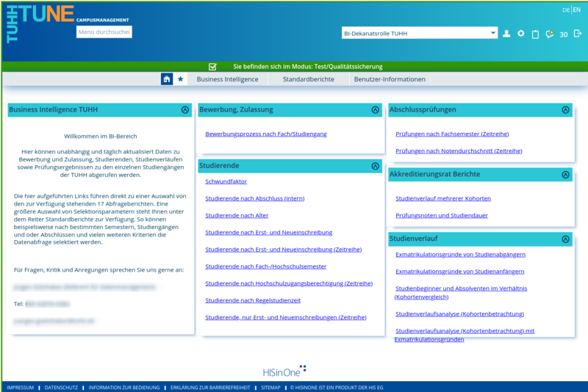The image size is (588, 392).
Task: Click the HISinOne logo
Action: pyautogui.click(x=284, y=371)
